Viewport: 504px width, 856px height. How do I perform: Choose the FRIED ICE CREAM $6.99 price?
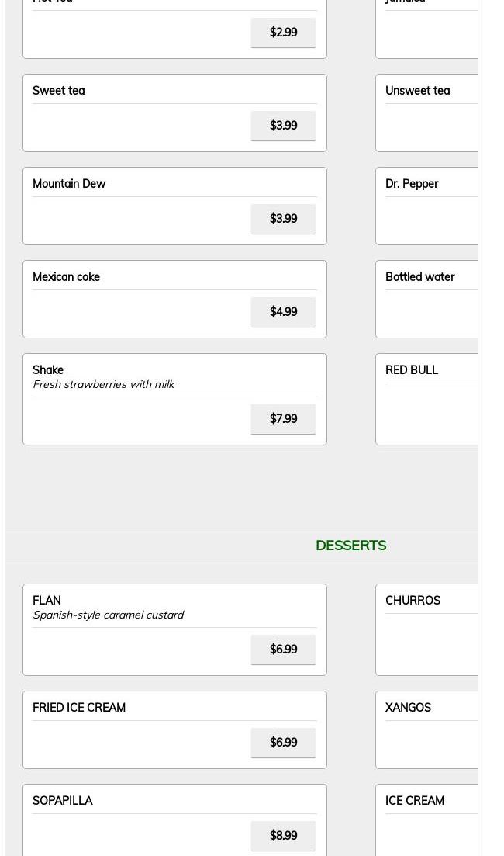coord(283,743)
